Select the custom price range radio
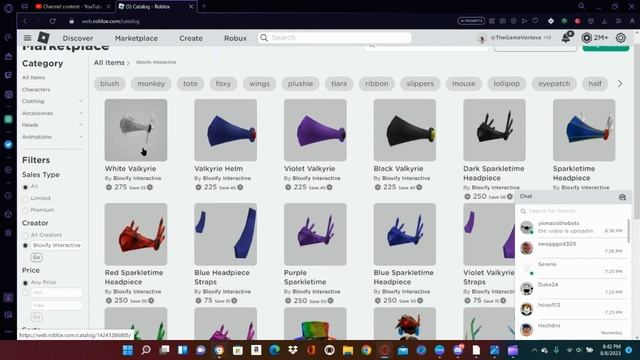Screen dimensions: 640x360 [25, 293]
